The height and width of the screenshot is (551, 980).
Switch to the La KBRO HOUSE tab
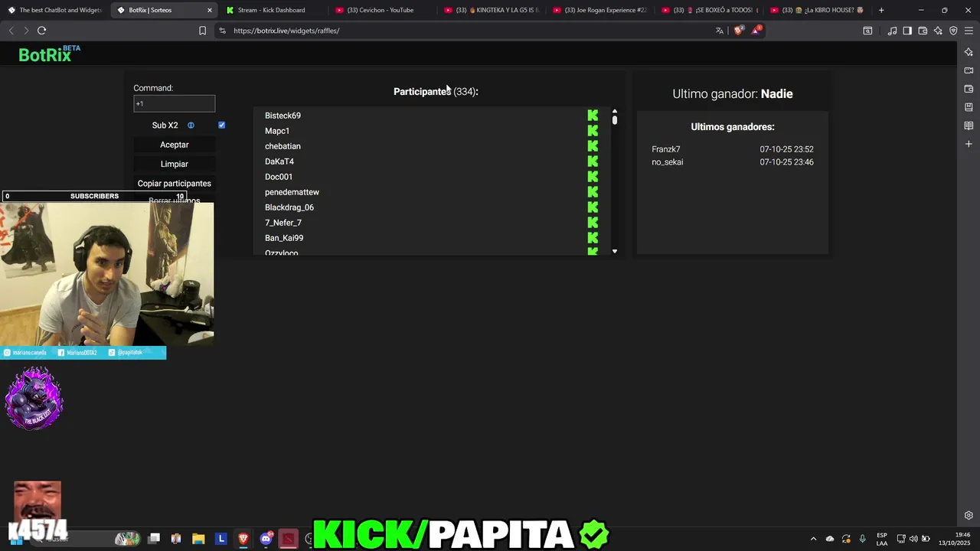pos(818,10)
